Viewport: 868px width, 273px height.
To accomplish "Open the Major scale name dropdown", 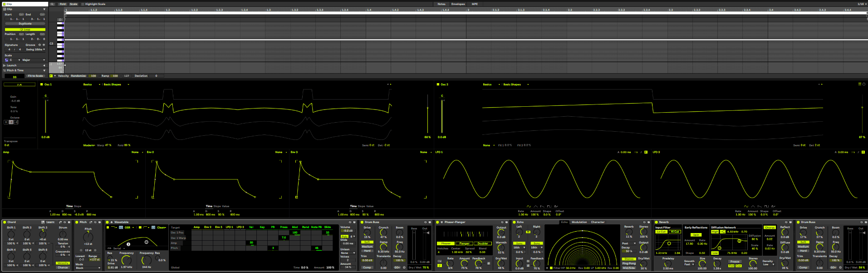I will pyautogui.click(x=34, y=60).
